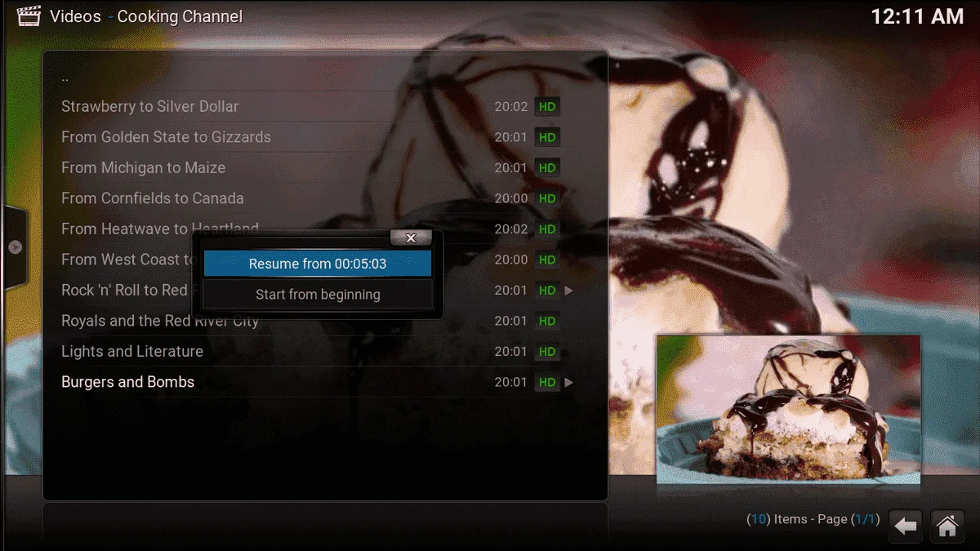Go back with the arrow button
The width and height of the screenshot is (980, 551).
pos(905,526)
